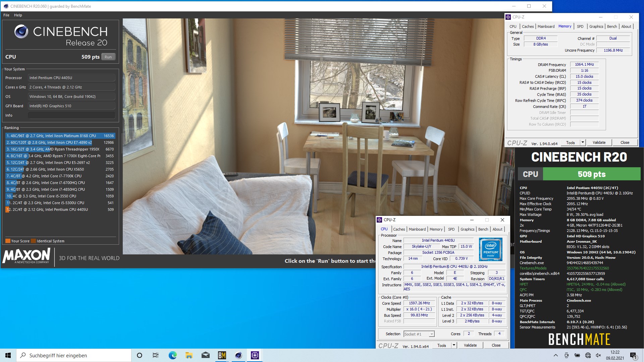644x362 pixels.
Task: Open Graphics tab in the lower CPU-Z window
Action: (467, 229)
